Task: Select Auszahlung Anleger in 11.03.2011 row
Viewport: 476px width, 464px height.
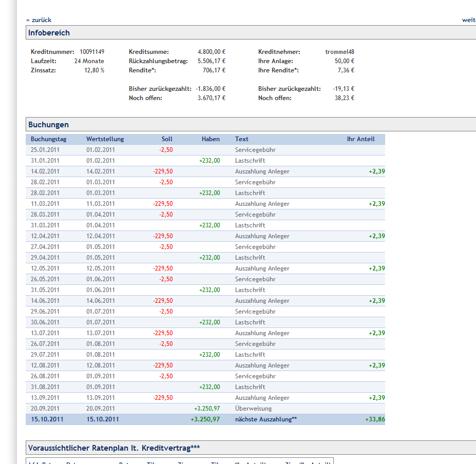Action: click(x=262, y=204)
